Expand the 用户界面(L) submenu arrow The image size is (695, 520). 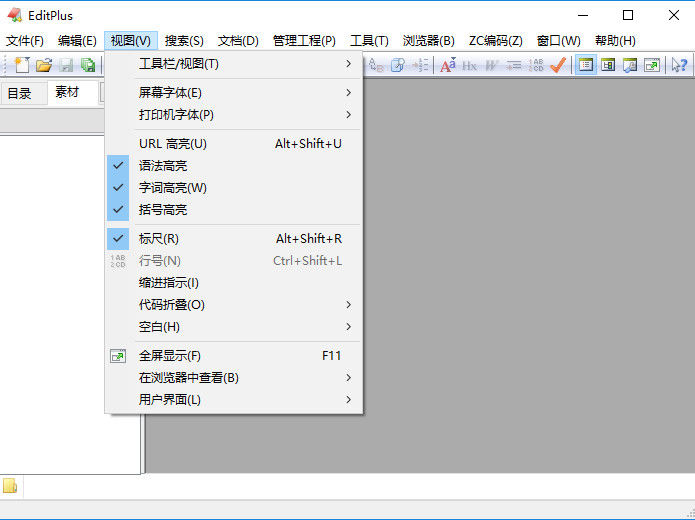click(x=348, y=400)
